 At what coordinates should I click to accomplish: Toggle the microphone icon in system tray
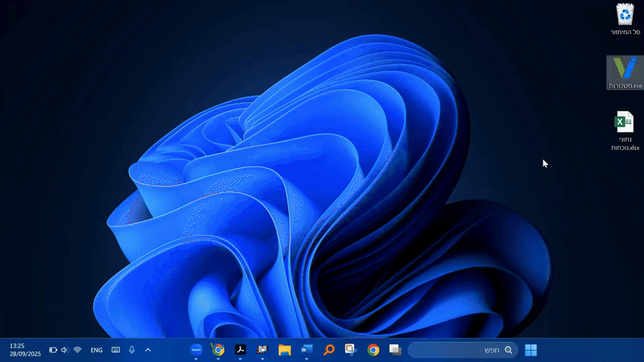pyautogui.click(x=131, y=350)
